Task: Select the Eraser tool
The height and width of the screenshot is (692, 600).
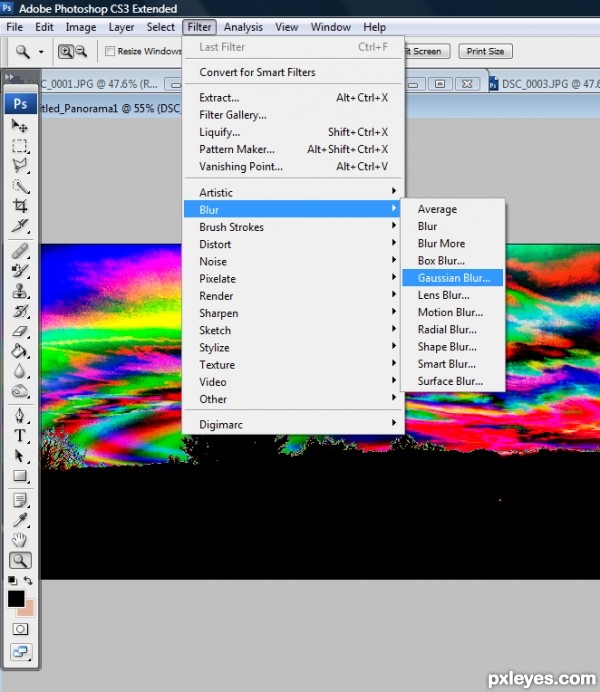Action: pyautogui.click(x=19, y=331)
